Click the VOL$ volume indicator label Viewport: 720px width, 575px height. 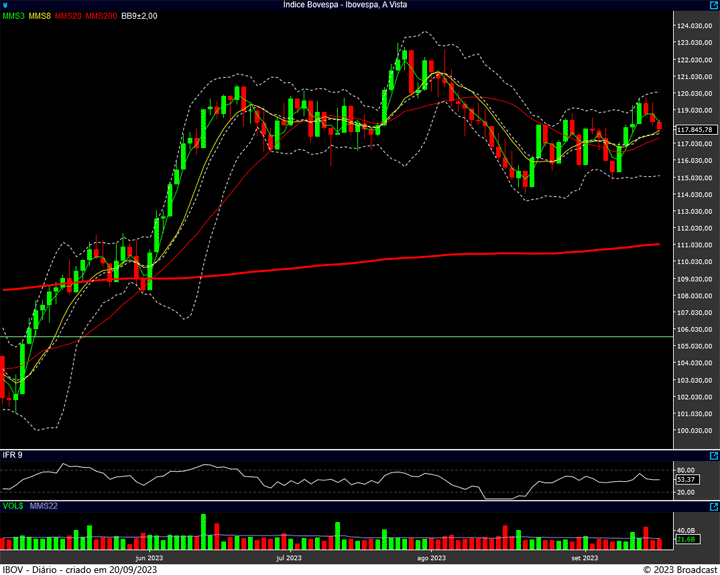(x=12, y=506)
